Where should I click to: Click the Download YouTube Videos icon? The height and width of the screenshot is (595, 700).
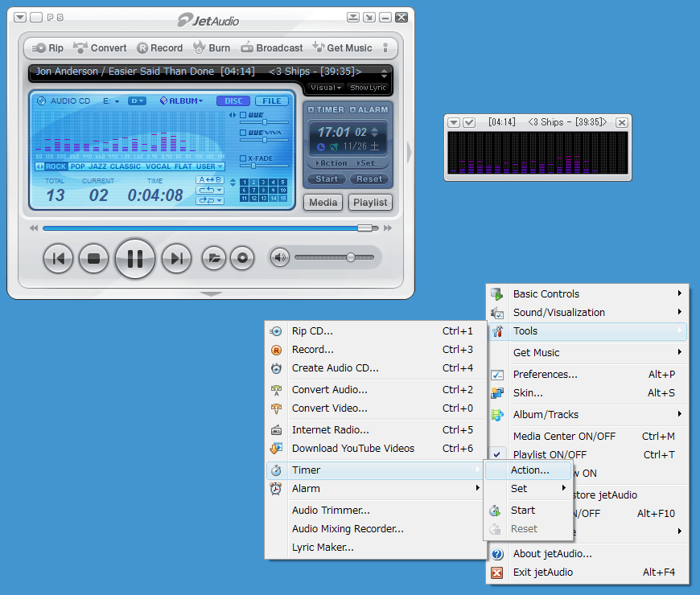pos(276,448)
